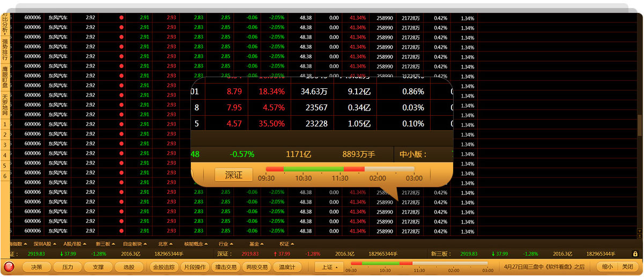Expand the 深圳A股 category list

point(45,244)
